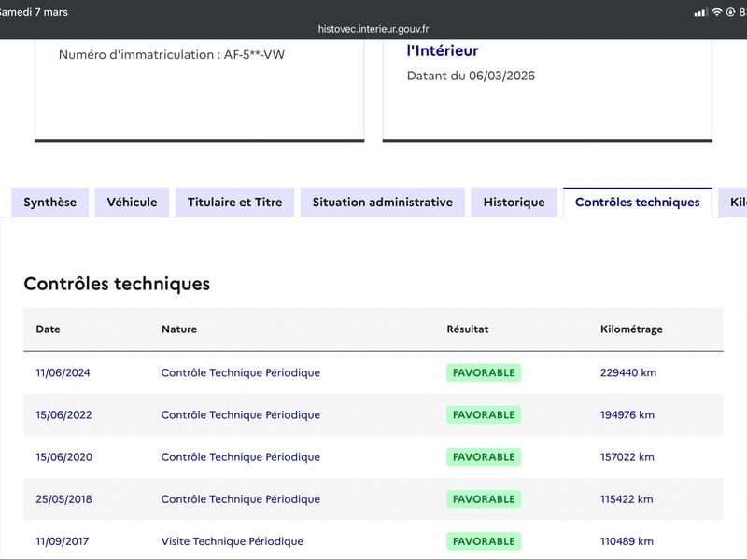Select the partially visible tab after Contrôles techniques

(736, 203)
